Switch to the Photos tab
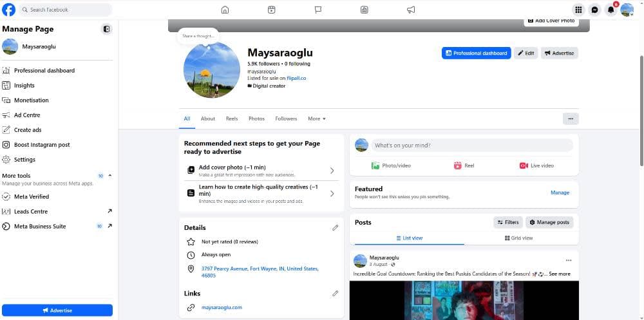Screen dimensions: 644x320 click(257, 118)
